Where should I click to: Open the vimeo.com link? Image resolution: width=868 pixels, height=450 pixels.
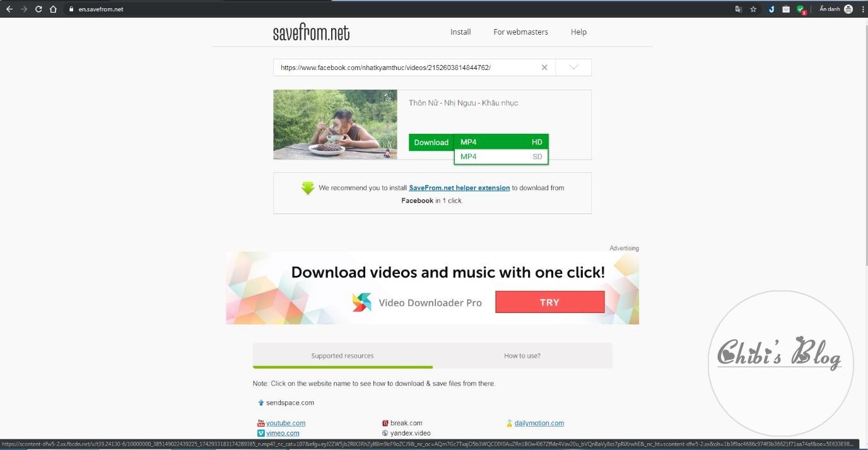click(x=283, y=434)
